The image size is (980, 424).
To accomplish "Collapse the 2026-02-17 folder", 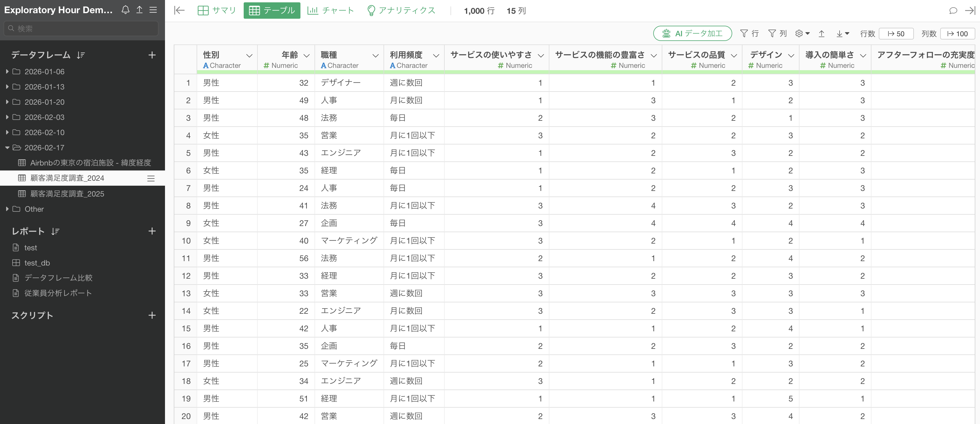I will (7, 148).
